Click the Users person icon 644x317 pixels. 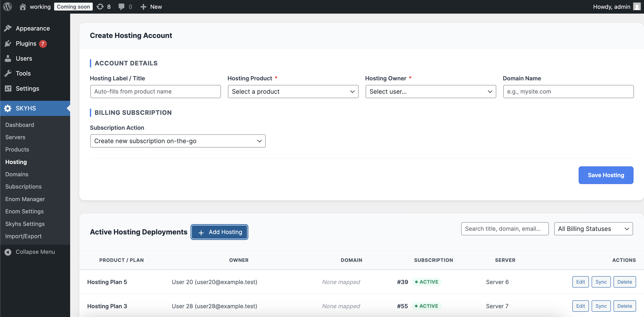click(8, 58)
